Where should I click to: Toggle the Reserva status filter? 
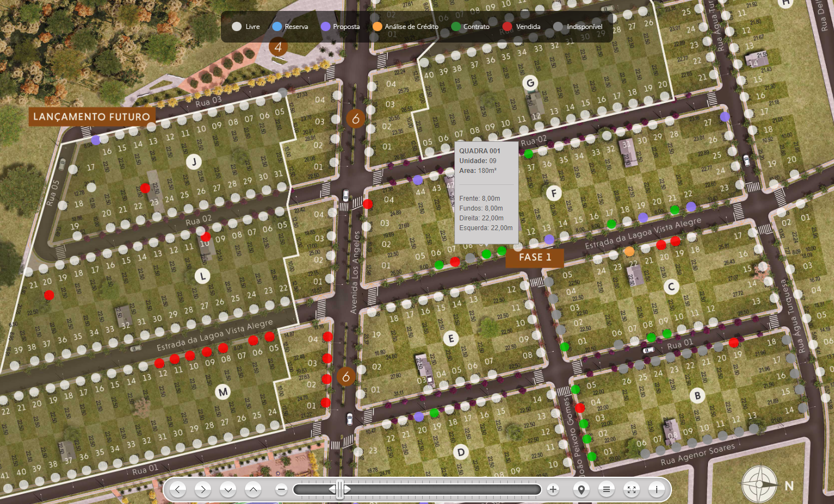[x=290, y=26]
